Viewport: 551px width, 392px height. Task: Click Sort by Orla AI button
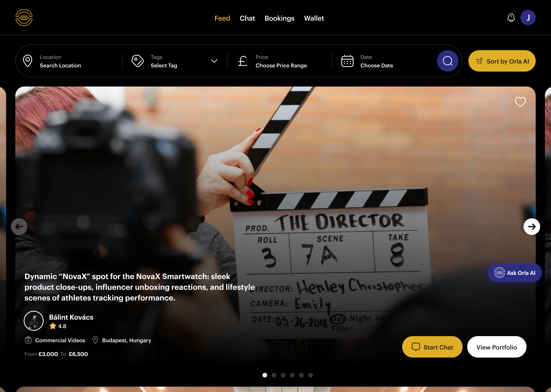coord(502,61)
